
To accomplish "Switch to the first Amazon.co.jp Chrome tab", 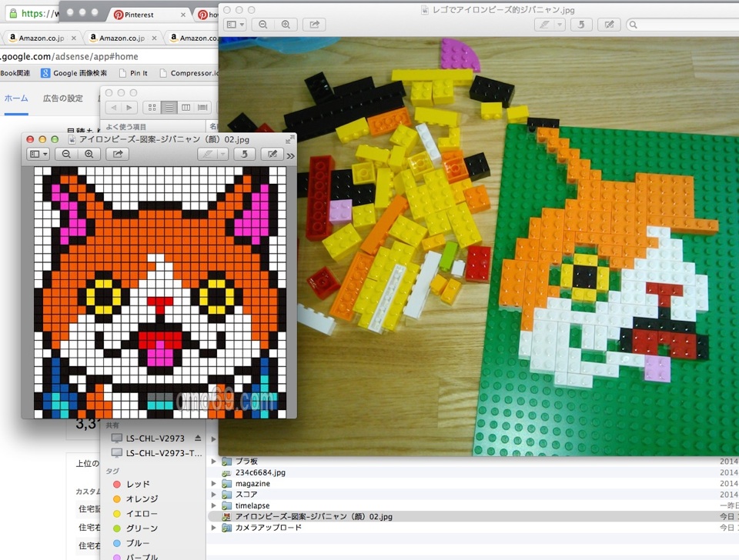I will tap(42, 38).
